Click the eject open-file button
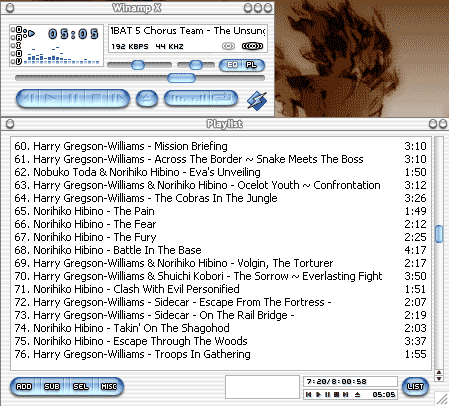Screen dimensions: 449x406 [147, 99]
